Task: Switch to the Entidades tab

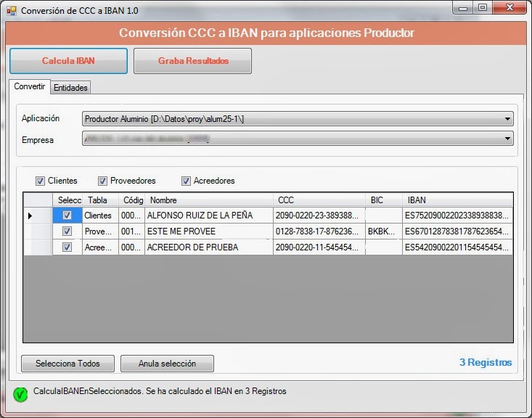Action: [70, 88]
